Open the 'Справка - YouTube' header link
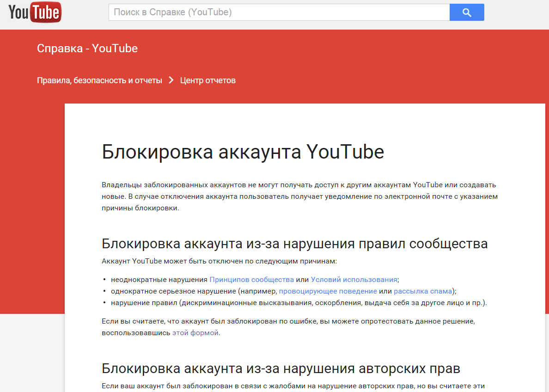This screenshot has width=549, height=392. coord(87,49)
